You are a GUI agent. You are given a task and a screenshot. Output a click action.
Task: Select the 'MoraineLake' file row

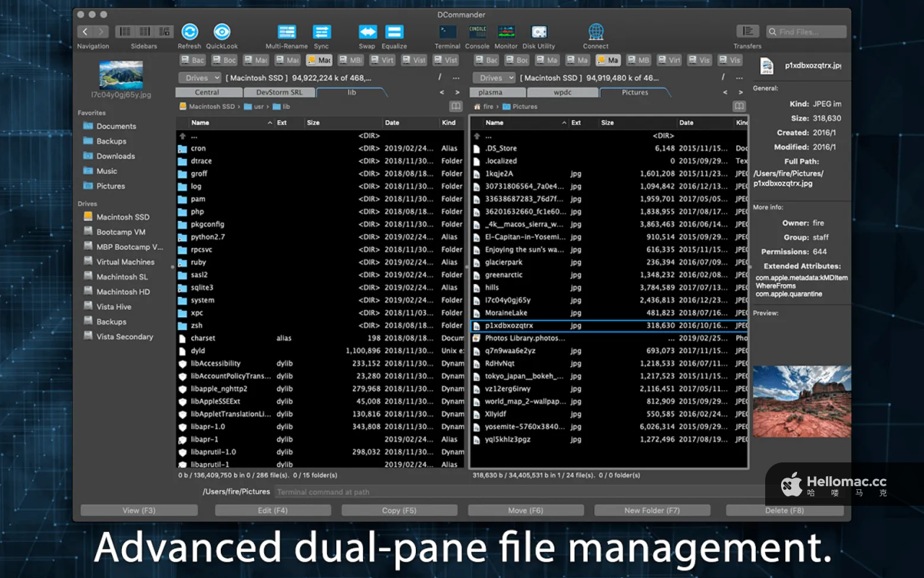(609, 313)
